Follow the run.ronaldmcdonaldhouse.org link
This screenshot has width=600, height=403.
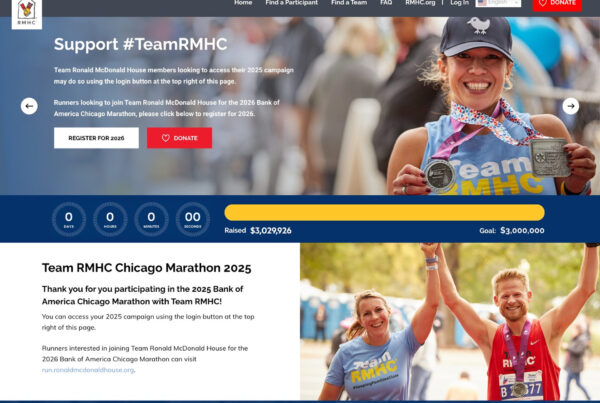pyautogui.click(x=88, y=370)
